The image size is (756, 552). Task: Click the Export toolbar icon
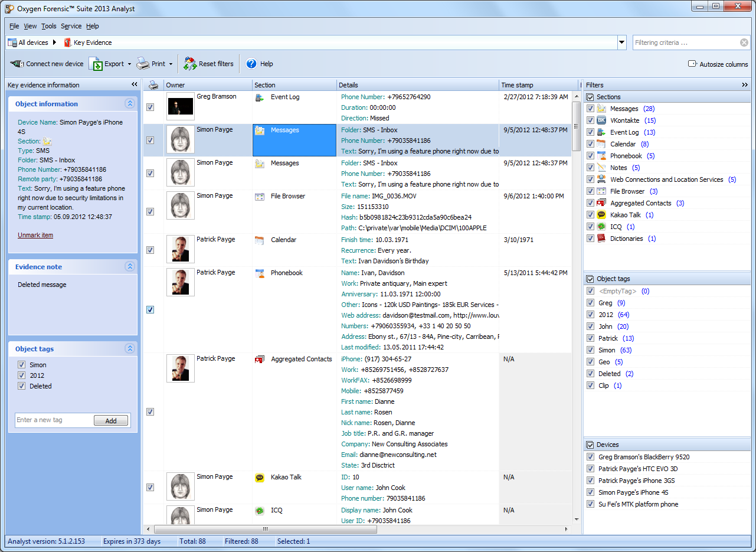click(x=96, y=64)
